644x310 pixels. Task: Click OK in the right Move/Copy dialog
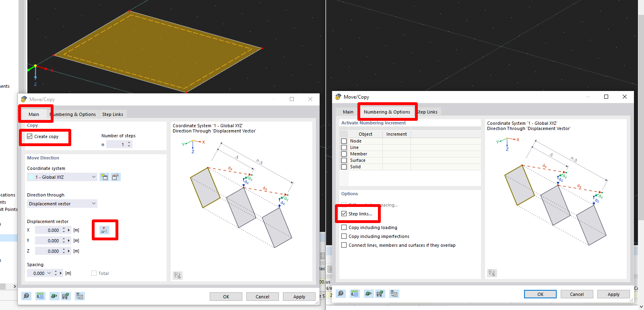click(540, 294)
